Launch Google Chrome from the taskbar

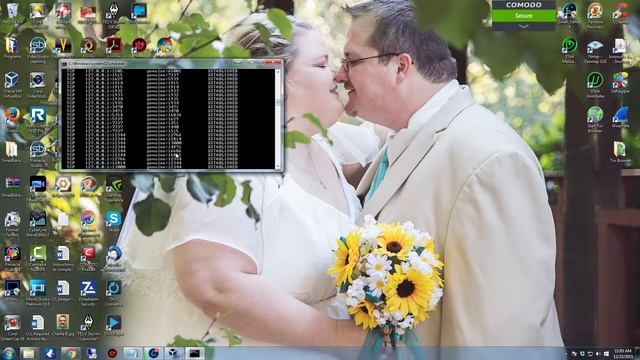[71, 353]
